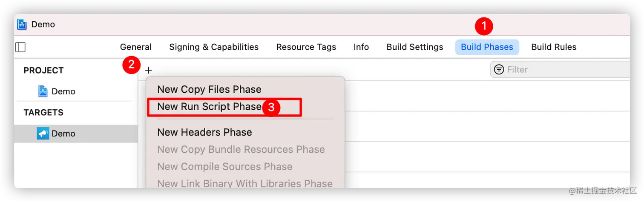Image resolution: width=644 pixels, height=202 pixels.
Task: Toggle the sidebar panel icon
Action: pos(20,47)
